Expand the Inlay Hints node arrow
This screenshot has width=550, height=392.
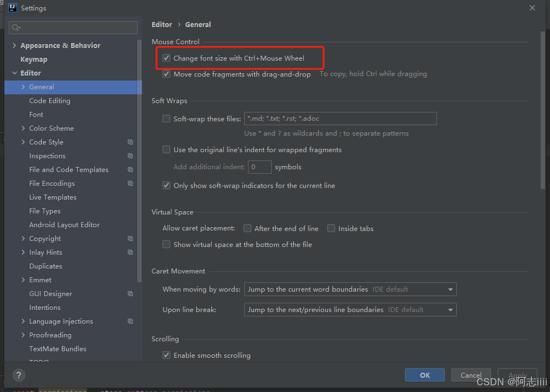(x=23, y=252)
